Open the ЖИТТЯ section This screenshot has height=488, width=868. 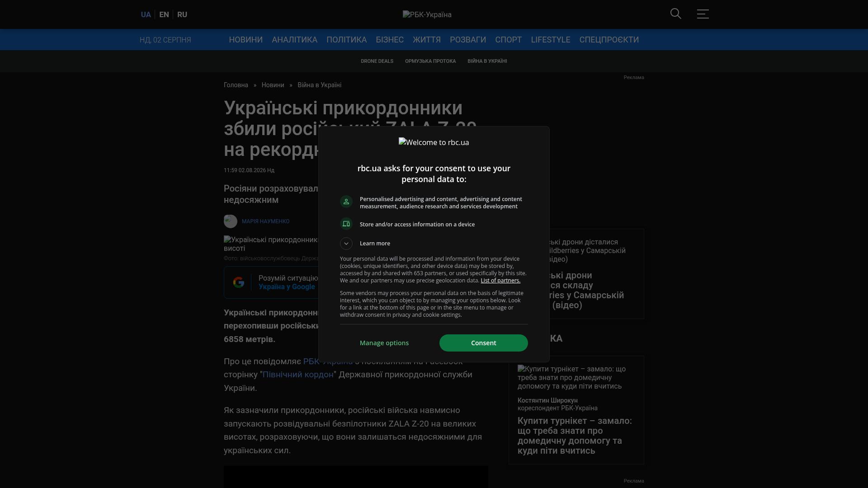427,40
